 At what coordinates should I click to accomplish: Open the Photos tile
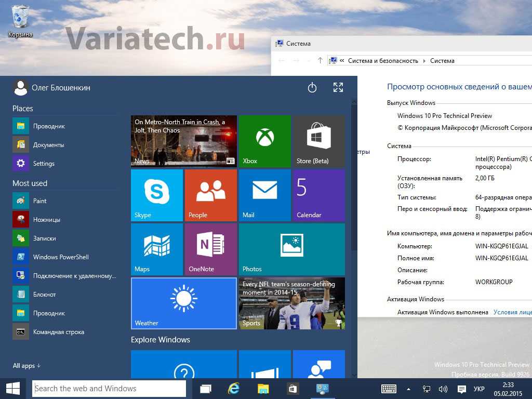292,249
